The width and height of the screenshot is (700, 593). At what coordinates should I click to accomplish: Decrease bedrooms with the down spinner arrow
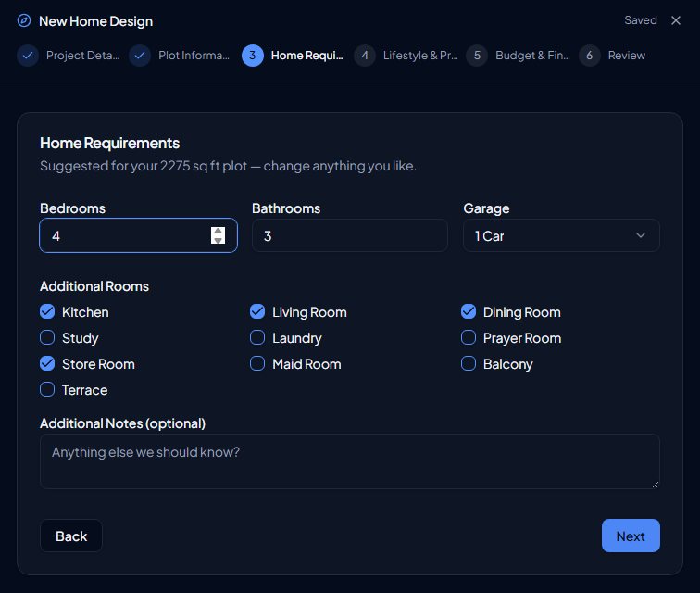pyautogui.click(x=218, y=240)
